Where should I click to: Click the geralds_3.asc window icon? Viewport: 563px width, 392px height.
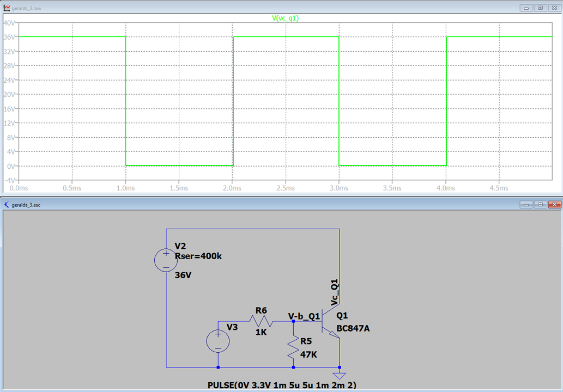[7, 205]
